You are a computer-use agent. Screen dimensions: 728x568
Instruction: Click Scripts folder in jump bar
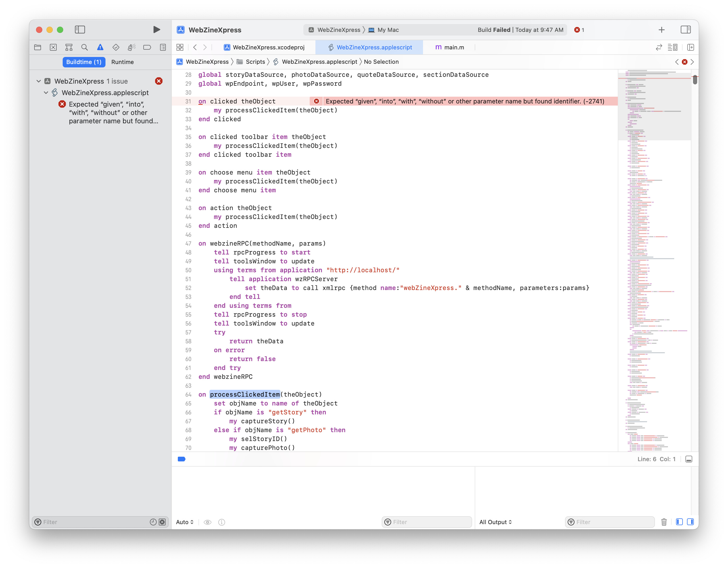pyautogui.click(x=251, y=62)
